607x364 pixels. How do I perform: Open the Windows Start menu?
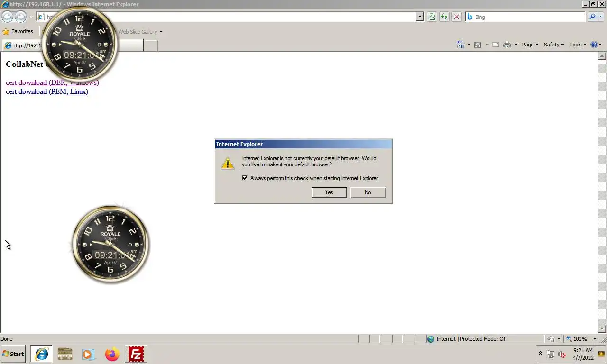(x=13, y=354)
